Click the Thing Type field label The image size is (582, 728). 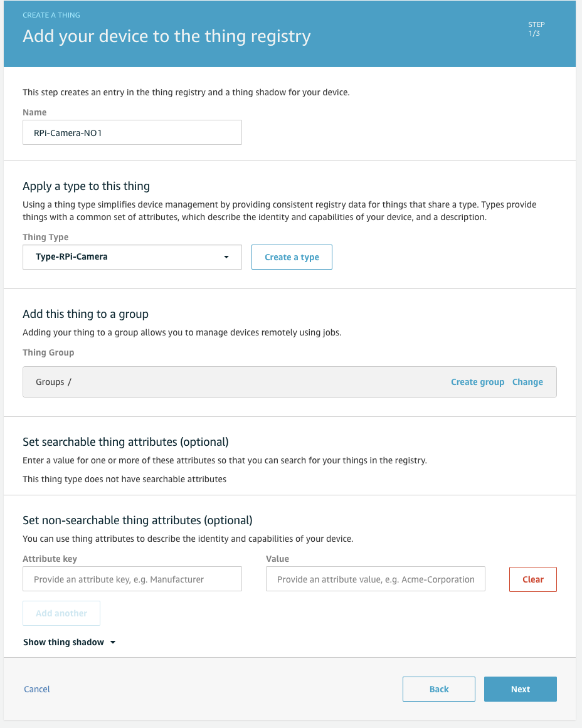coord(46,237)
